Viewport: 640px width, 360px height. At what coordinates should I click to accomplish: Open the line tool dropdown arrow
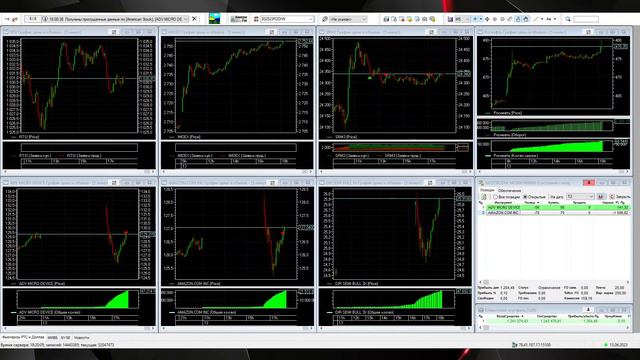(542, 19)
